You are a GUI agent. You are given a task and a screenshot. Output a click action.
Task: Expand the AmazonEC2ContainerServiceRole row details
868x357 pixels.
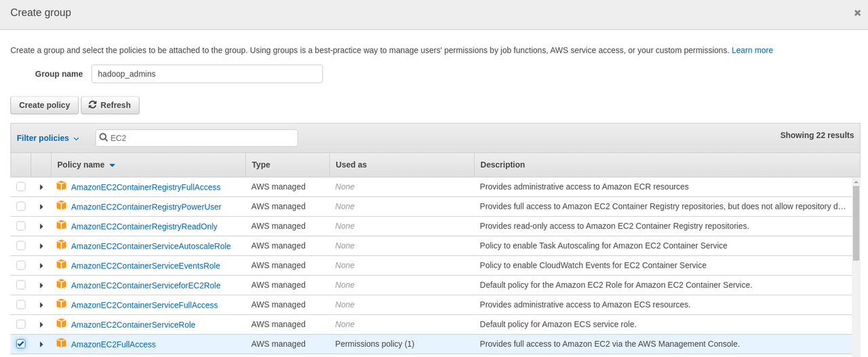coord(41,324)
